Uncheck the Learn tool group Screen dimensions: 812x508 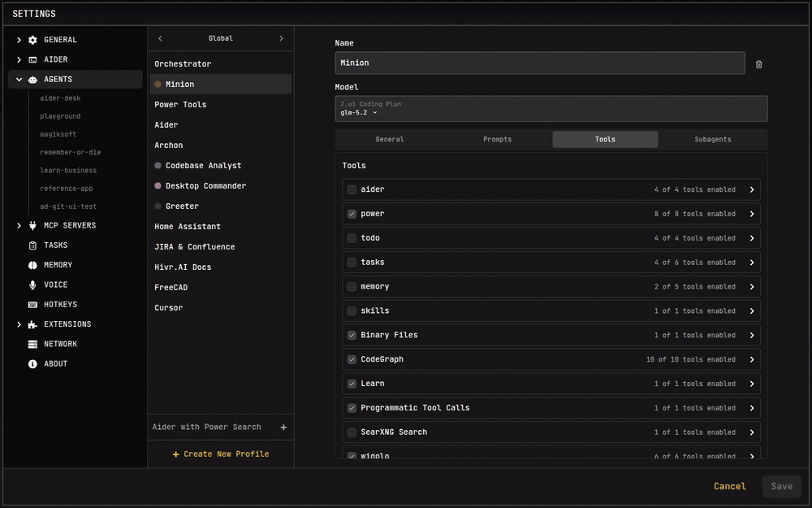352,384
